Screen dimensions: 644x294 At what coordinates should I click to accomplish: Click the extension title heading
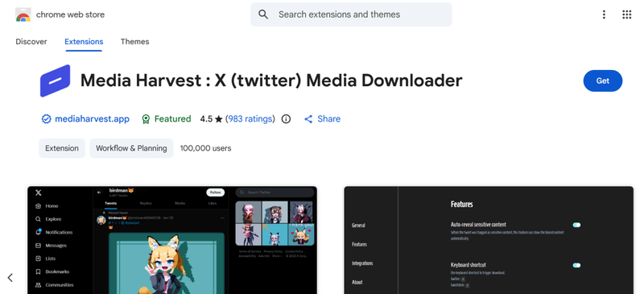(271, 81)
